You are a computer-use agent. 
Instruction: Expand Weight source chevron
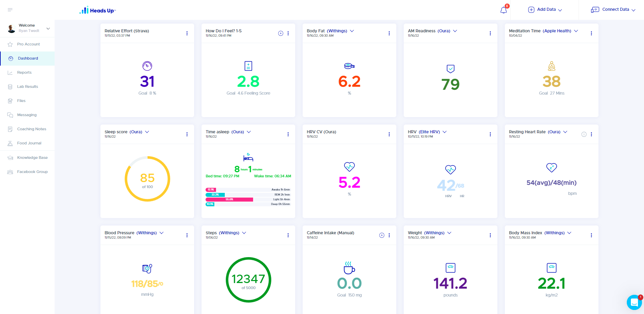[x=449, y=233]
